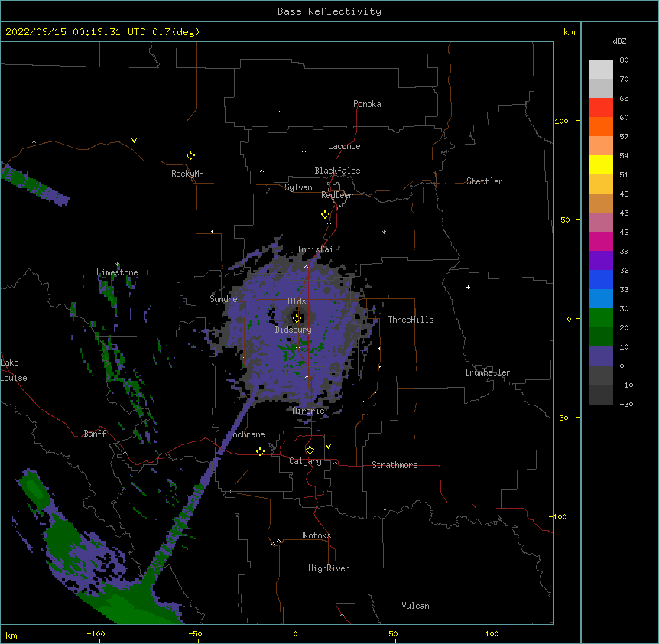659x644 pixels.
Task: Click the legend value 80
Action: (x=624, y=60)
